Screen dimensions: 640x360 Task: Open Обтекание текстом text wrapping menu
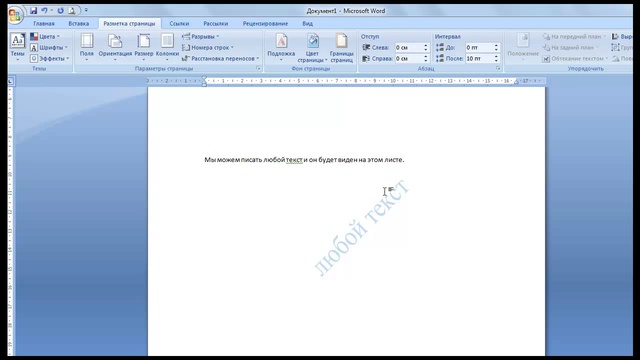coord(575,59)
